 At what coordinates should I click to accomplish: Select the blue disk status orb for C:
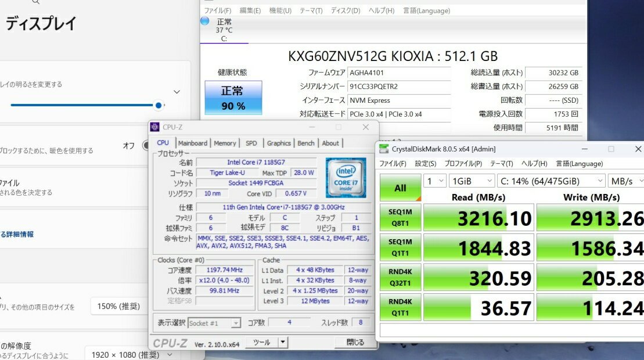point(204,21)
